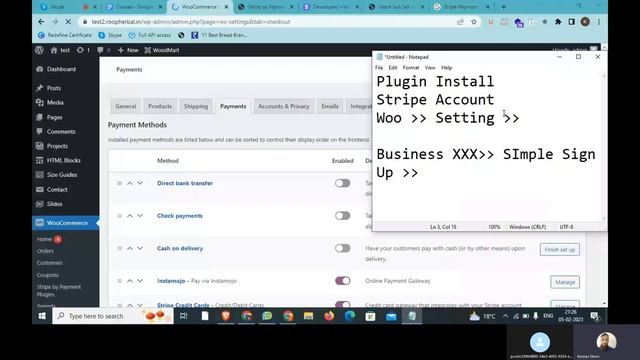Enable Direct bank transfer toggle
The width and height of the screenshot is (640, 360).
(342, 183)
